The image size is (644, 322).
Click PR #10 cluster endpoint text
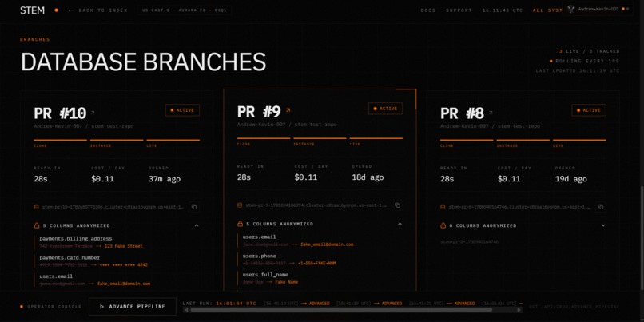click(x=113, y=207)
